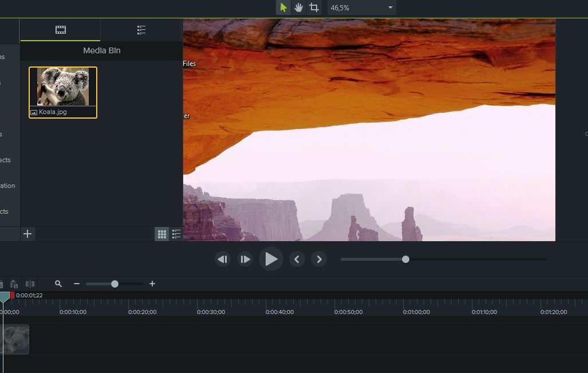Select the Crop tool above the canvas
This screenshot has width=588, height=373.
tap(314, 7)
